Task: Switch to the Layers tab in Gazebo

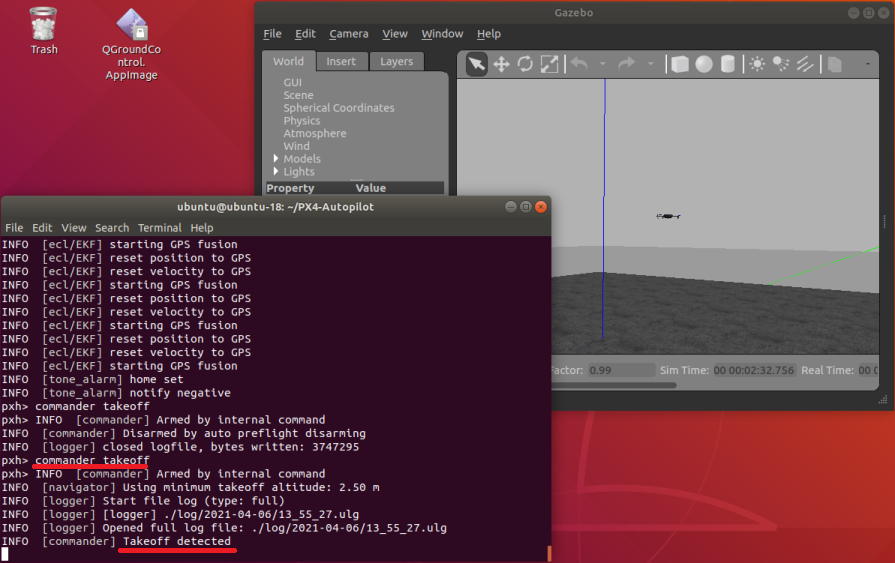Action: pos(396,61)
